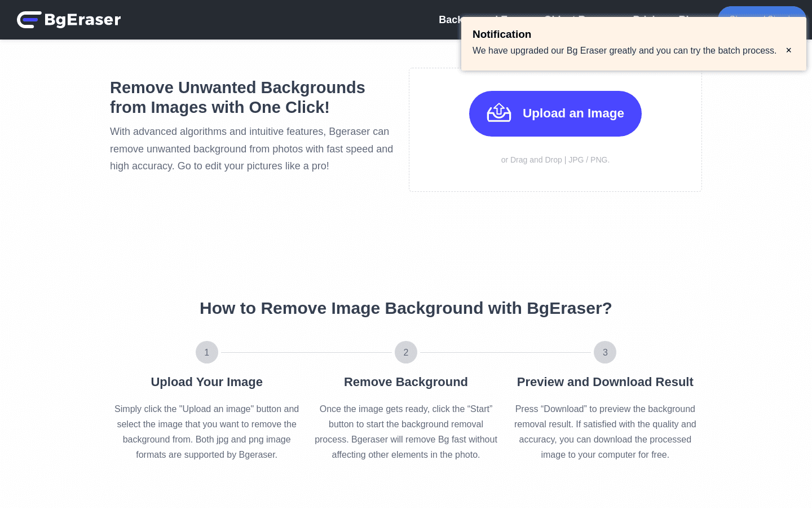This screenshot has width=812, height=508.
Task: Select the text 'or Drag and Drop | JPG / PNG'
Action: point(555,160)
